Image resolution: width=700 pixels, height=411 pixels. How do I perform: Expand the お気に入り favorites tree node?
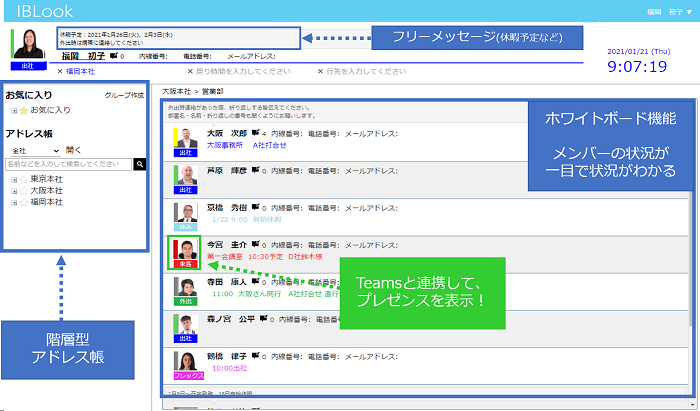13,110
